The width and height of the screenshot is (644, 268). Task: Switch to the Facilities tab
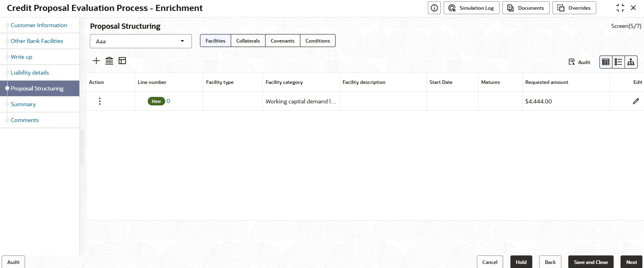215,41
